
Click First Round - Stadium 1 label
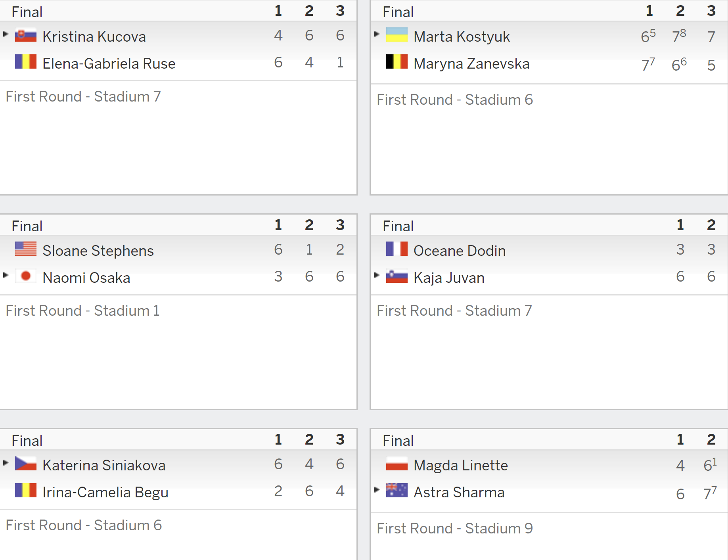click(83, 311)
